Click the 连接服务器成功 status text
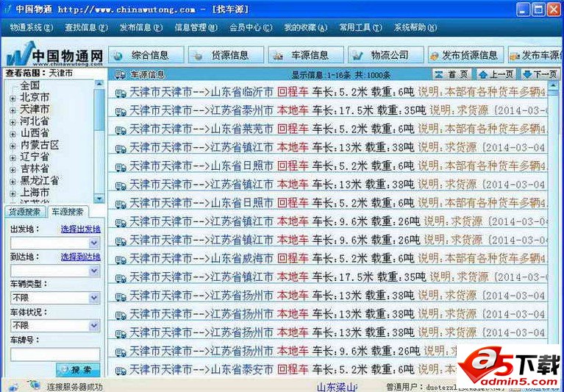Screen dimensions: 564x392 (x=74, y=387)
